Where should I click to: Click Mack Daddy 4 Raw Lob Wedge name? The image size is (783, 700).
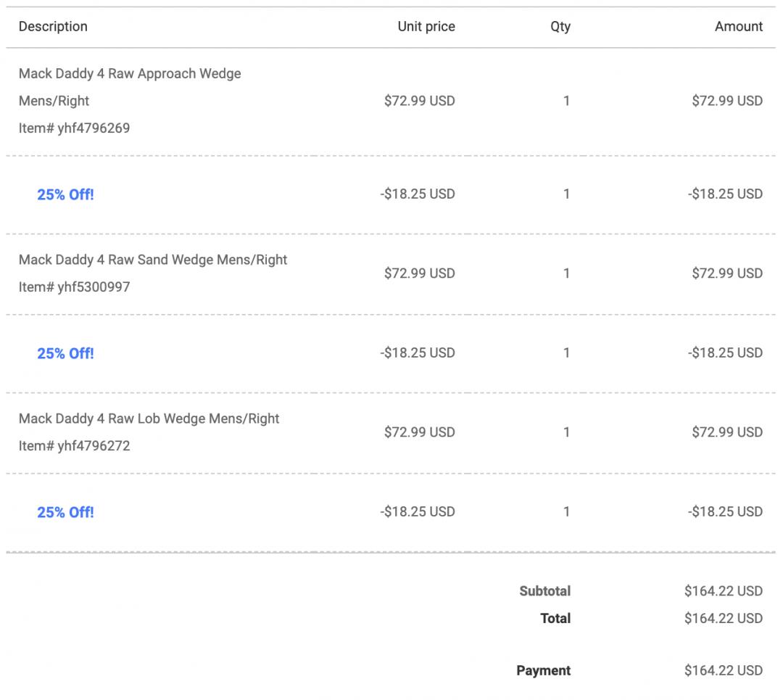click(149, 419)
